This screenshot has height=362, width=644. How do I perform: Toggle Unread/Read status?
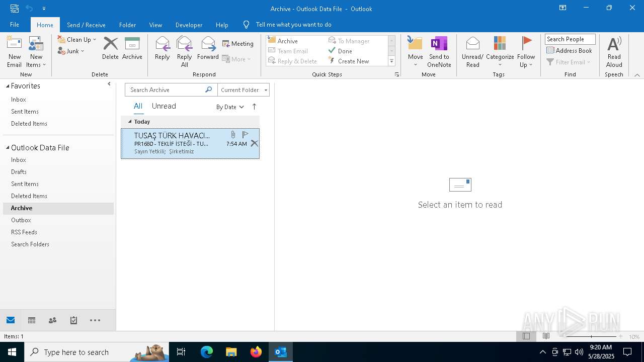coord(472,52)
